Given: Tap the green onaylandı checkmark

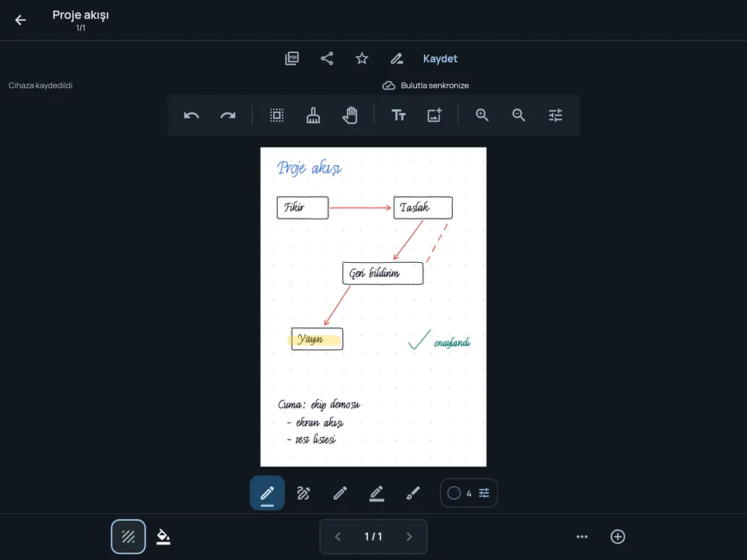Looking at the screenshot, I should click(x=419, y=340).
